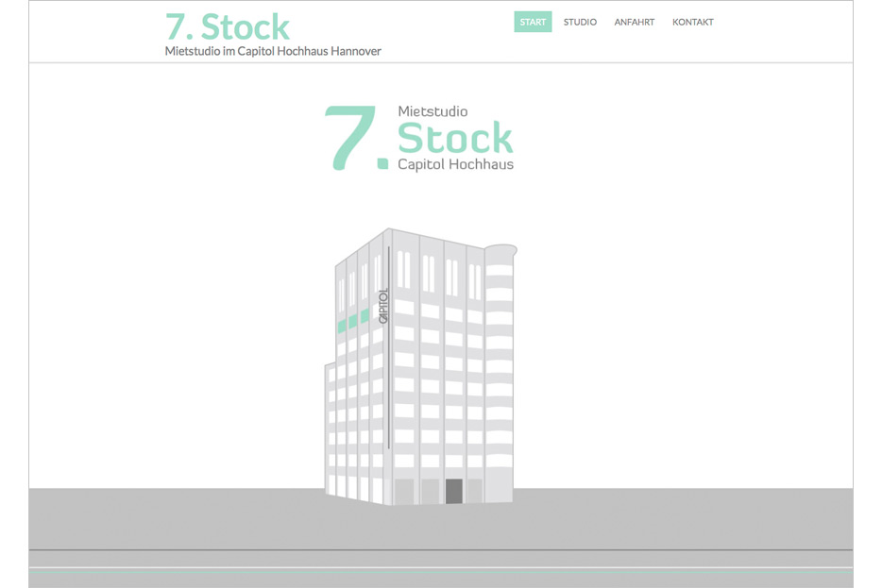This screenshot has height=588, width=882.
Task: Click the subtitle "Mietstudio im Capitol Hochhaus Hannover"
Action: click(x=273, y=51)
